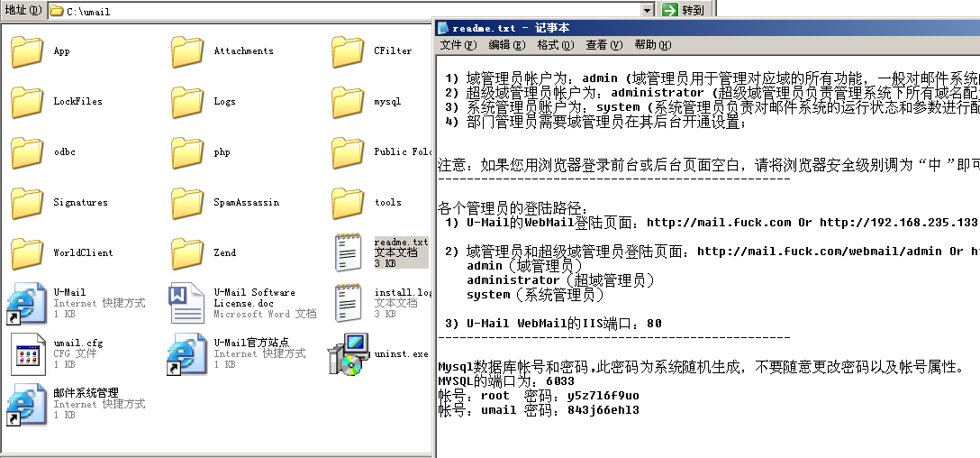Open the CFilter folder icon

348,51
